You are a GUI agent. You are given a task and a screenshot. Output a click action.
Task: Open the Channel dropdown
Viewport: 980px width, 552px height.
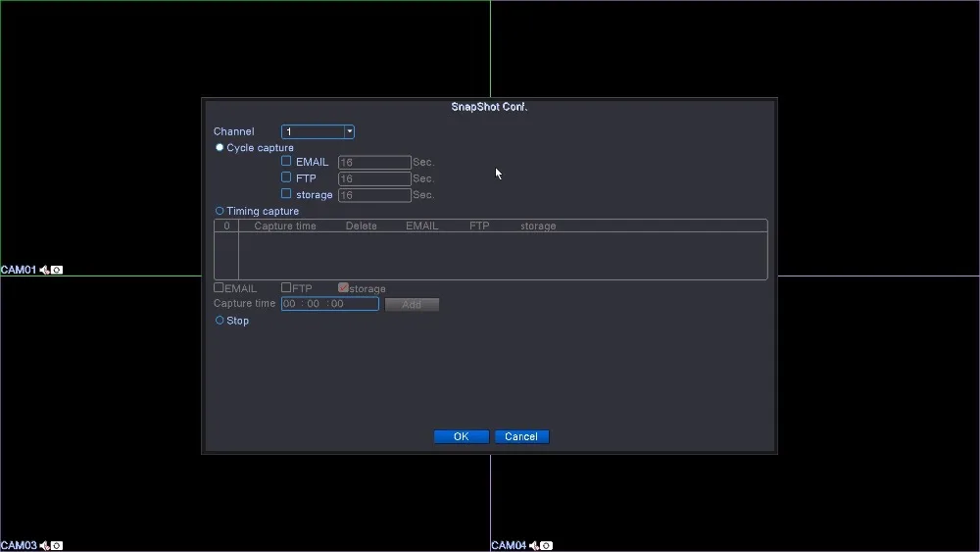(318, 131)
